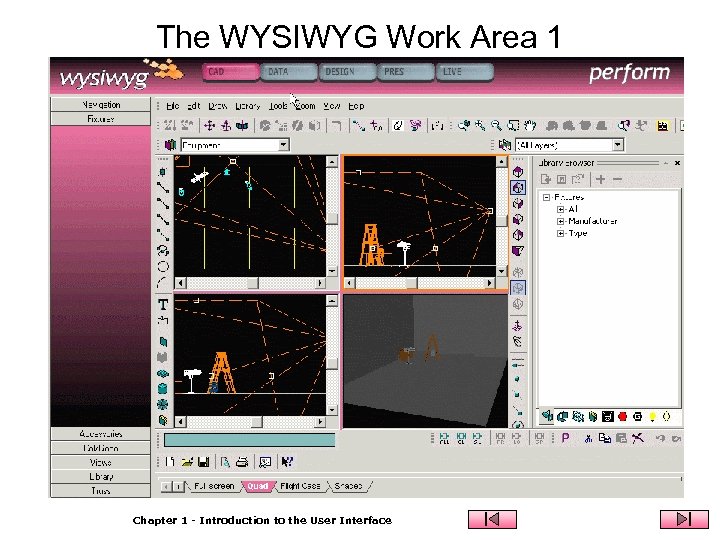Click the top-left viewport horizontal scrollbar

pos(251,283)
